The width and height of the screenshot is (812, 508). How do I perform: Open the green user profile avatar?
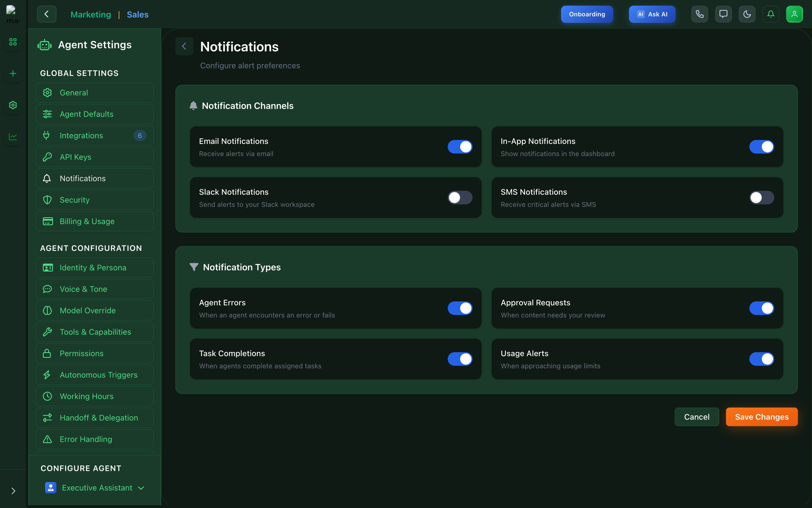click(794, 14)
